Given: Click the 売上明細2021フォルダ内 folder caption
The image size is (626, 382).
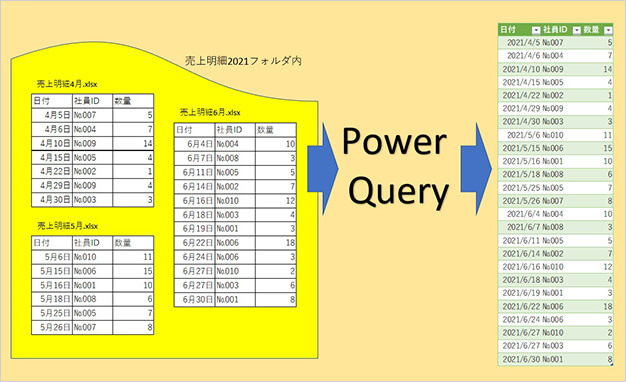Looking at the screenshot, I should (x=243, y=61).
